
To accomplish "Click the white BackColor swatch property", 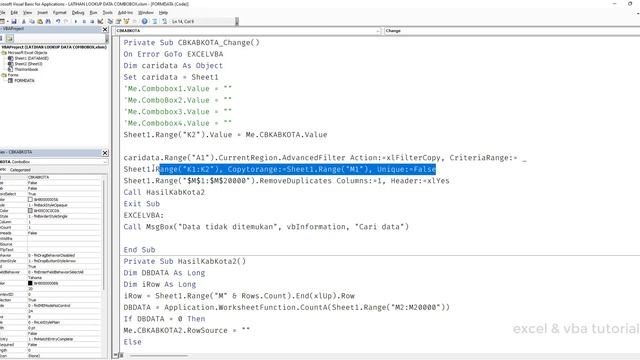I will tap(30, 200).
